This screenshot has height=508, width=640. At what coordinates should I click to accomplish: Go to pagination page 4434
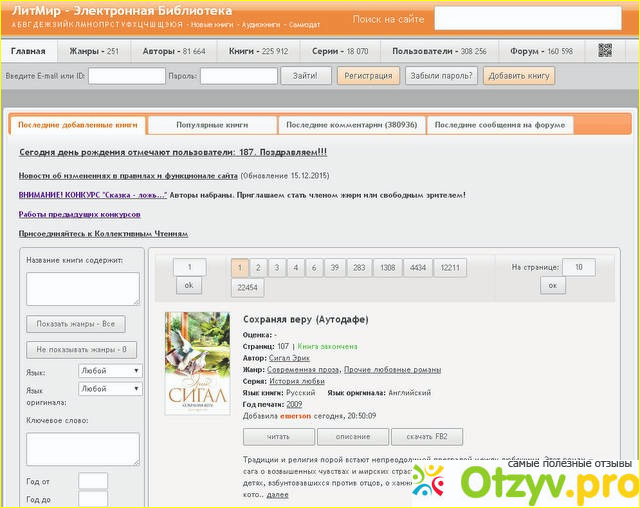click(418, 268)
